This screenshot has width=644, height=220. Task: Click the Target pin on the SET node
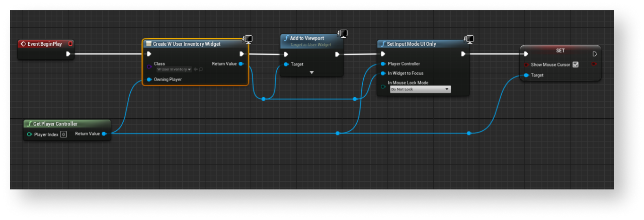pos(526,75)
